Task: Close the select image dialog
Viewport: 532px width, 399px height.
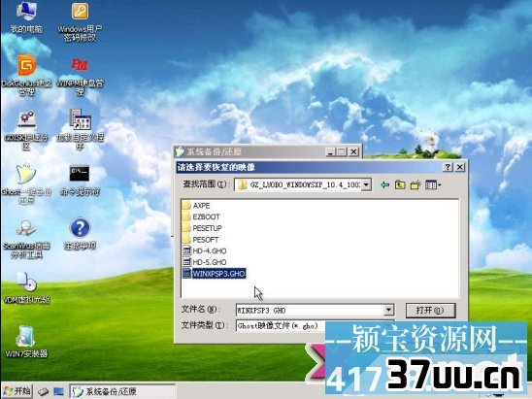Action: click(x=460, y=167)
